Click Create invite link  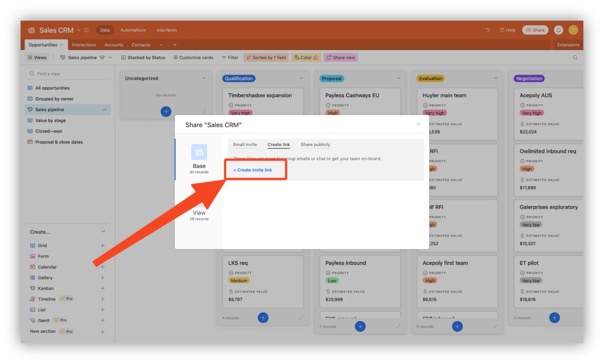[x=252, y=170]
